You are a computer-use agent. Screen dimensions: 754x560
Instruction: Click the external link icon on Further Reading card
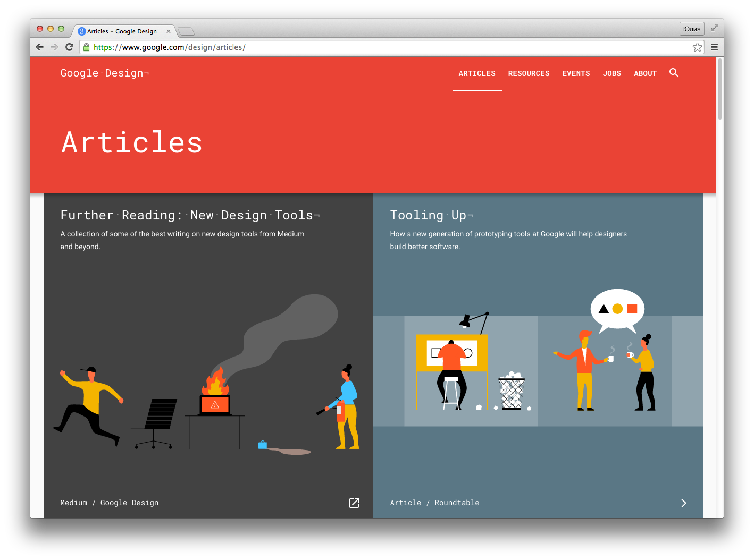[354, 503]
